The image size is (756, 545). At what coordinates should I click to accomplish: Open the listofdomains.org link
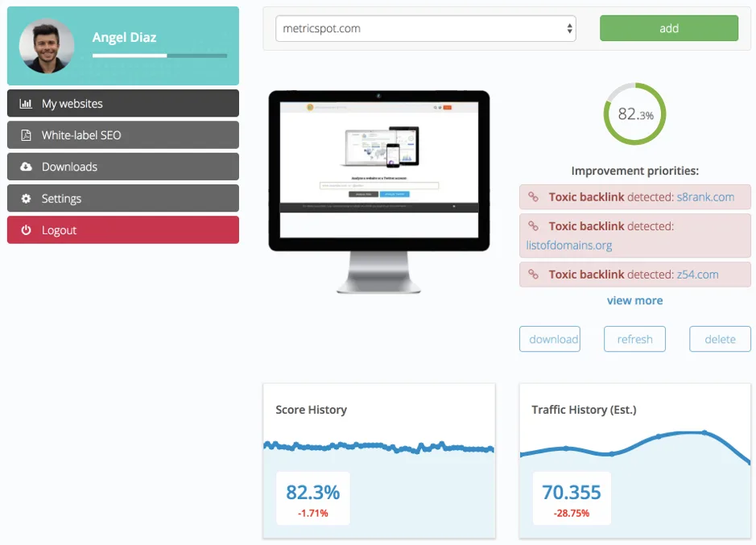coord(569,245)
